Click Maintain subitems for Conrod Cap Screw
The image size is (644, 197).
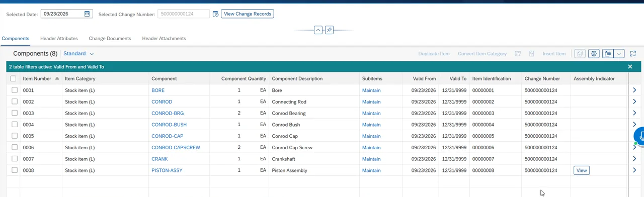tap(371, 147)
